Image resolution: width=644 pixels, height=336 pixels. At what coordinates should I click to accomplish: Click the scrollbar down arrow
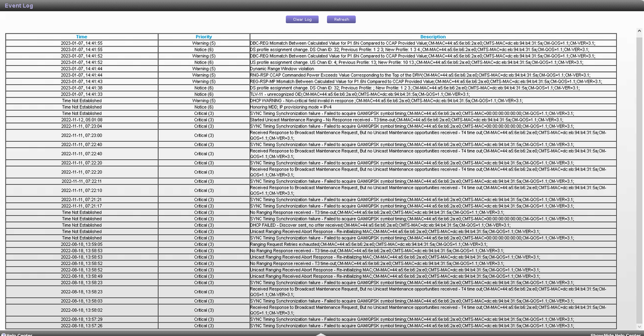(x=639, y=326)
